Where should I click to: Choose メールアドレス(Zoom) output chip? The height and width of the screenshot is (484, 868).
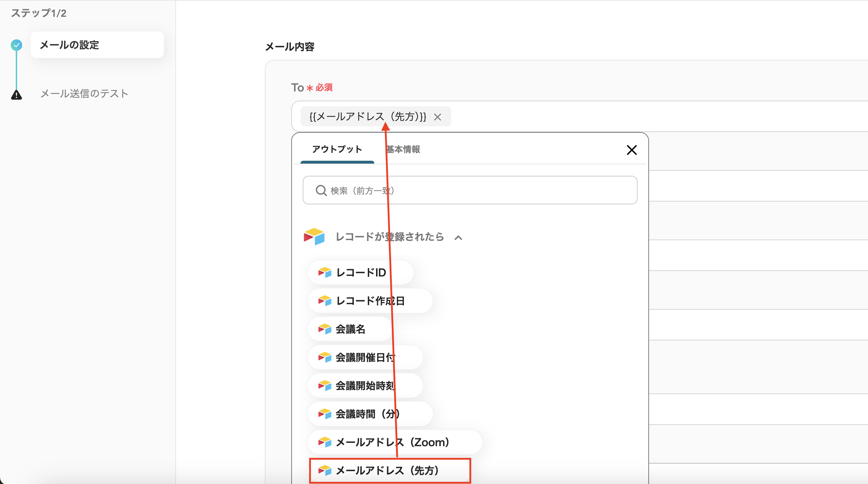tap(394, 442)
